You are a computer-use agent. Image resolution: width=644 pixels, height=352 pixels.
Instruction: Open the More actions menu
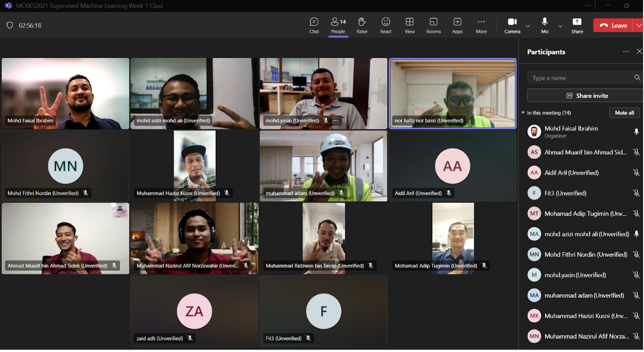(481, 25)
